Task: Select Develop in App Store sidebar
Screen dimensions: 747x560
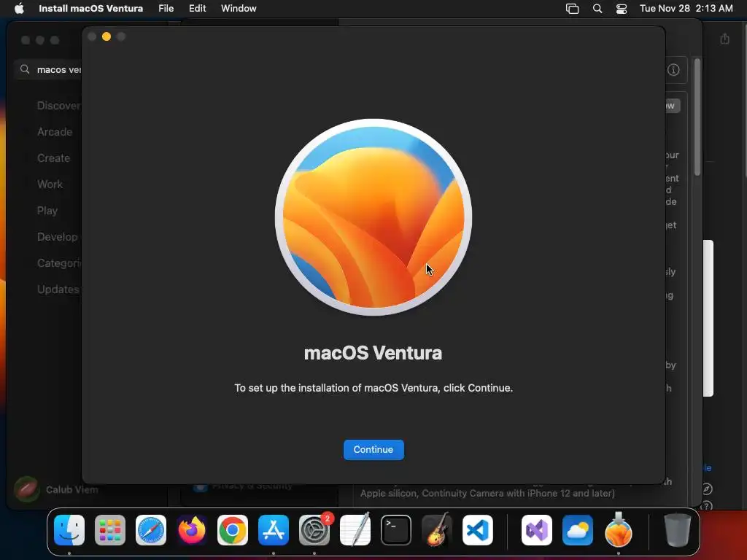Action: pyautogui.click(x=57, y=237)
